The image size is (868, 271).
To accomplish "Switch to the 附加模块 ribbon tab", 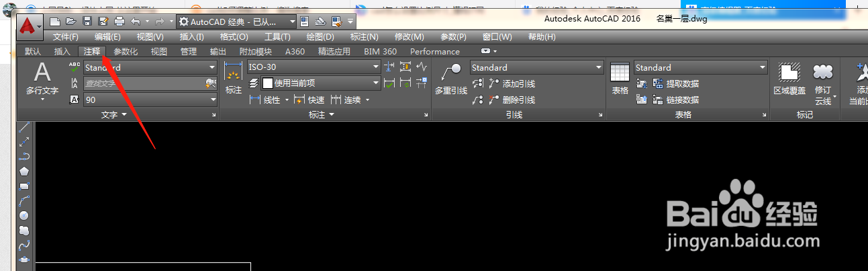I will [x=256, y=51].
